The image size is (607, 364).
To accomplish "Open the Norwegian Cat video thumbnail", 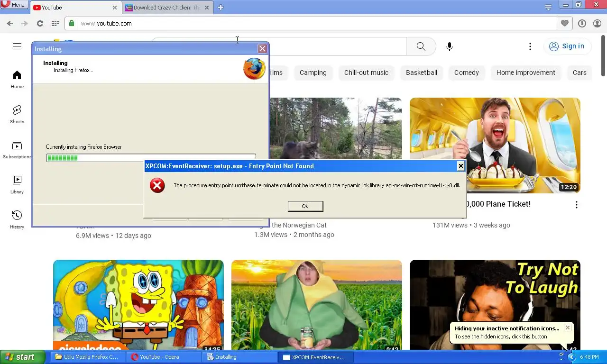I will (x=336, y=128).
